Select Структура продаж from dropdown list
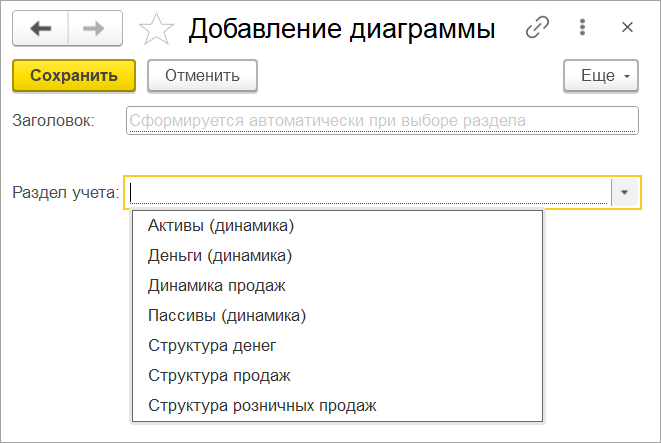The height and width of the screenshot is (443, 661). [219, 376]
